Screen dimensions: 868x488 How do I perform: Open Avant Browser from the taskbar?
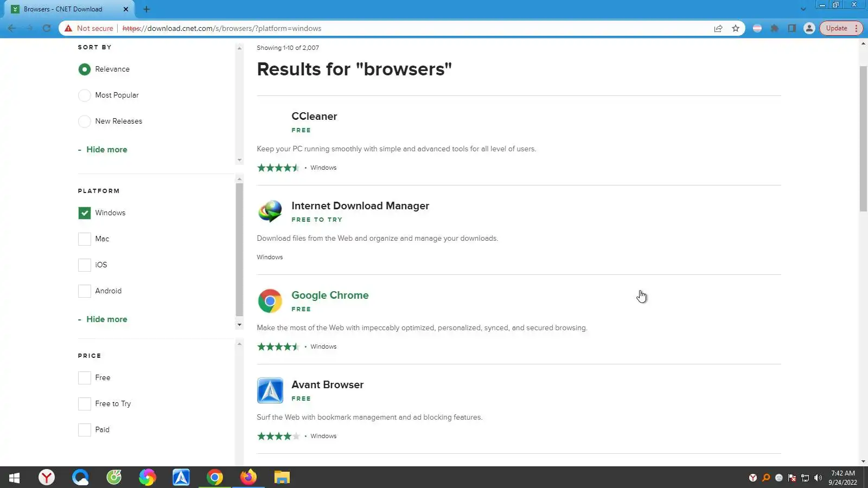click(x=181, y=477)
